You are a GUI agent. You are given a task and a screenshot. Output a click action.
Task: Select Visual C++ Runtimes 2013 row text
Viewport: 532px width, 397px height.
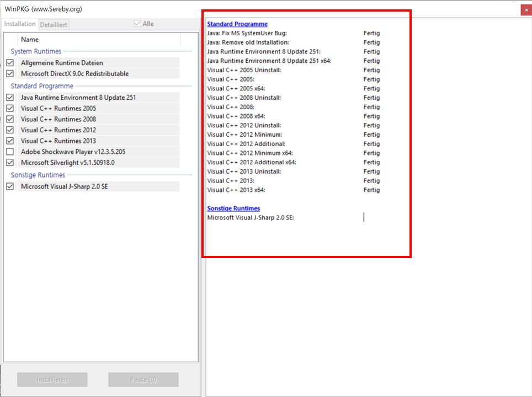58,141
